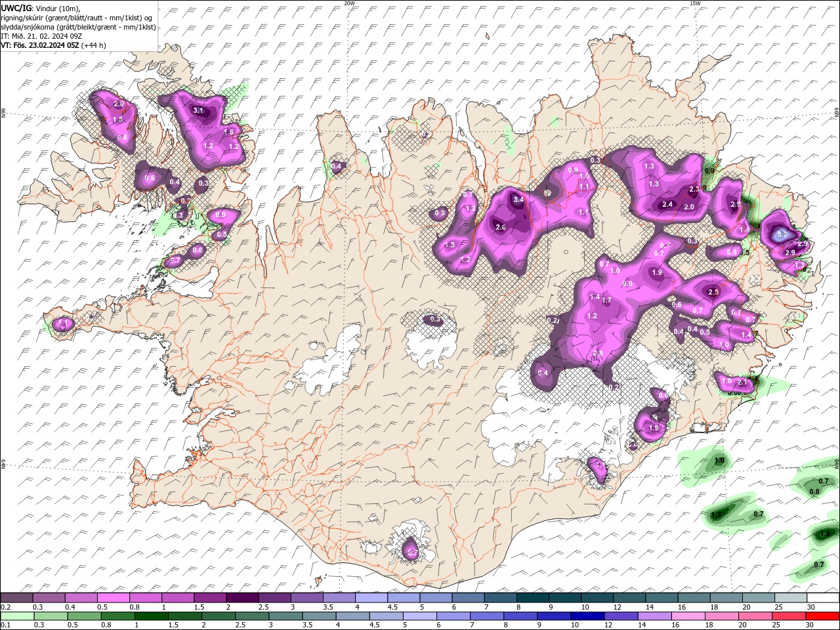Click the UWC/IG Vindur (10m) title text

(x=40, y=8)
